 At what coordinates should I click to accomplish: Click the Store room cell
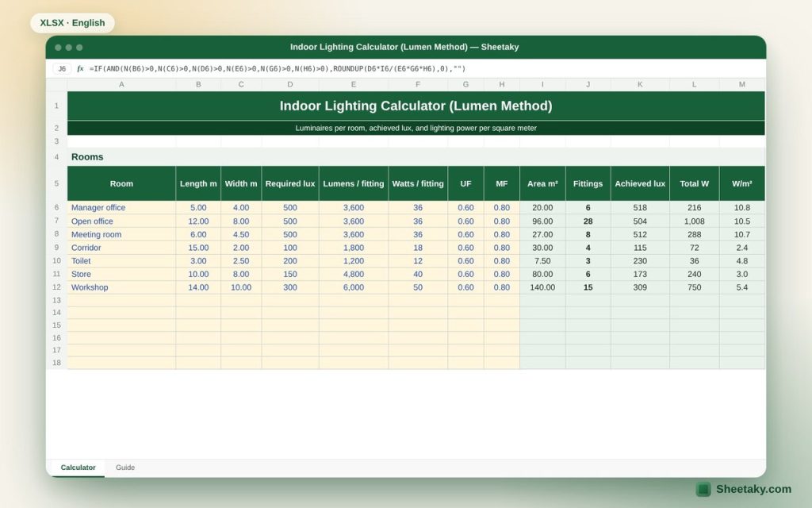[x=121, y=274]
